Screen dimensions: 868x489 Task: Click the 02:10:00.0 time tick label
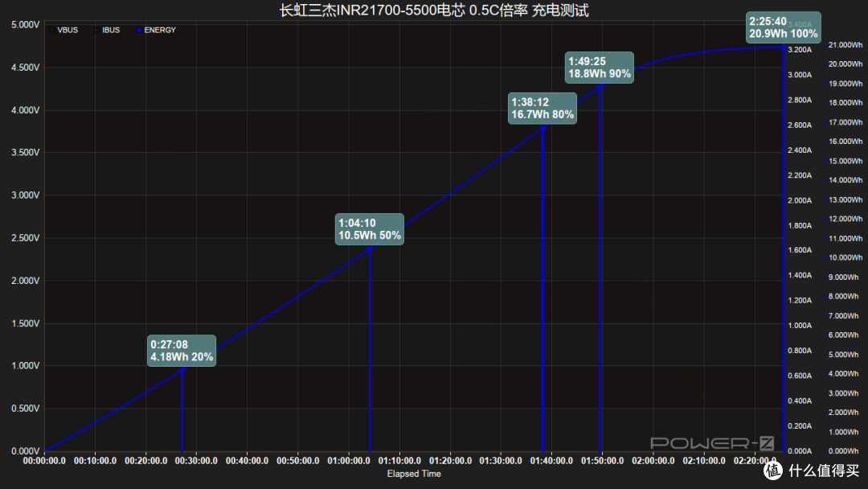pyautogui.click(x=703, y=461)
